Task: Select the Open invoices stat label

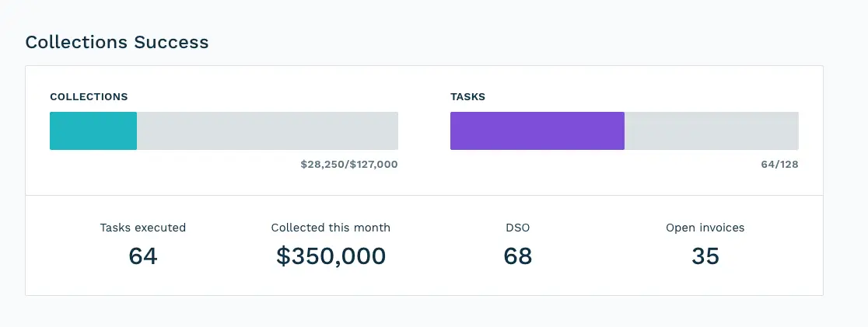Action: pyautogui.click(x=705, y=228)
